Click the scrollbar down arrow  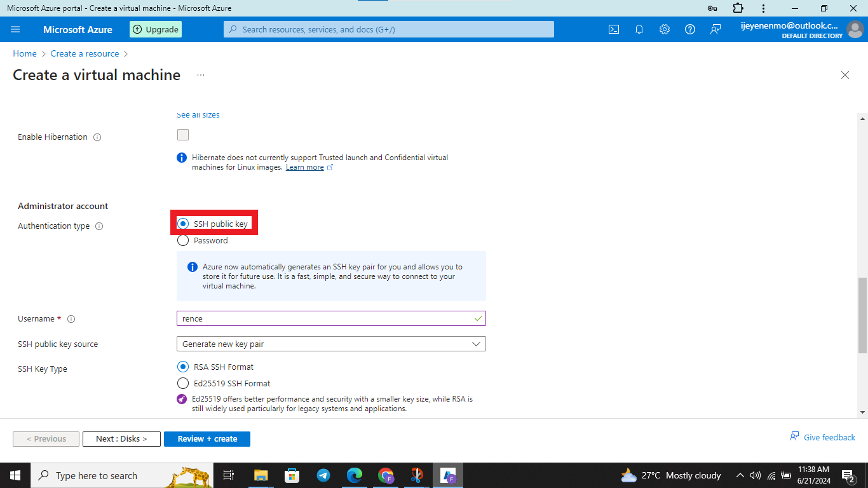point(862,412)
